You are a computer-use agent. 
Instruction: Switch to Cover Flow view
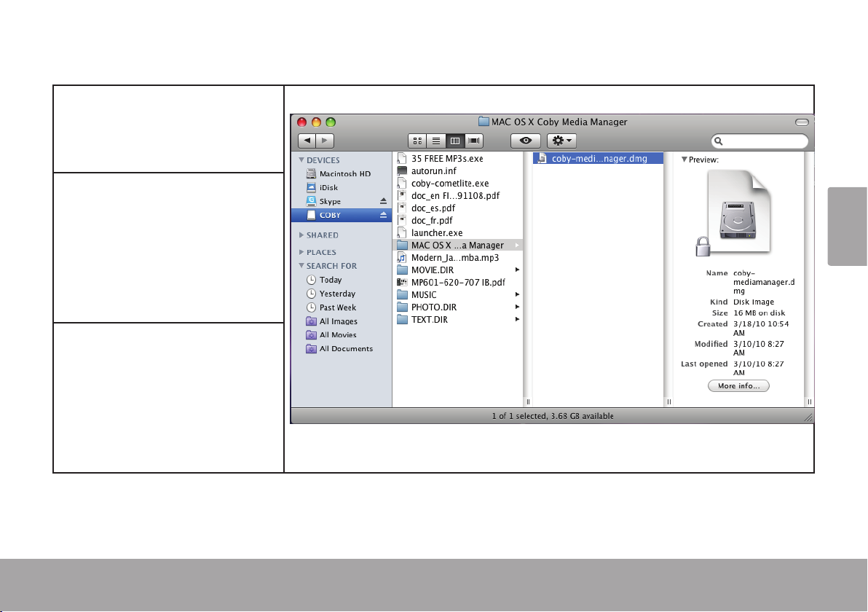point(474,141)
